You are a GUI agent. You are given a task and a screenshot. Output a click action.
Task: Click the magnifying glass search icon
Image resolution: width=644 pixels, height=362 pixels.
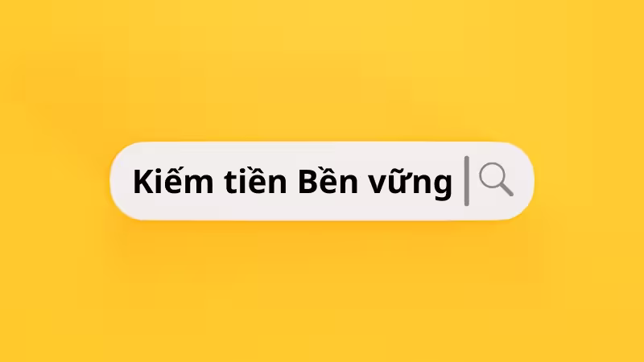[x=496, y=179]
